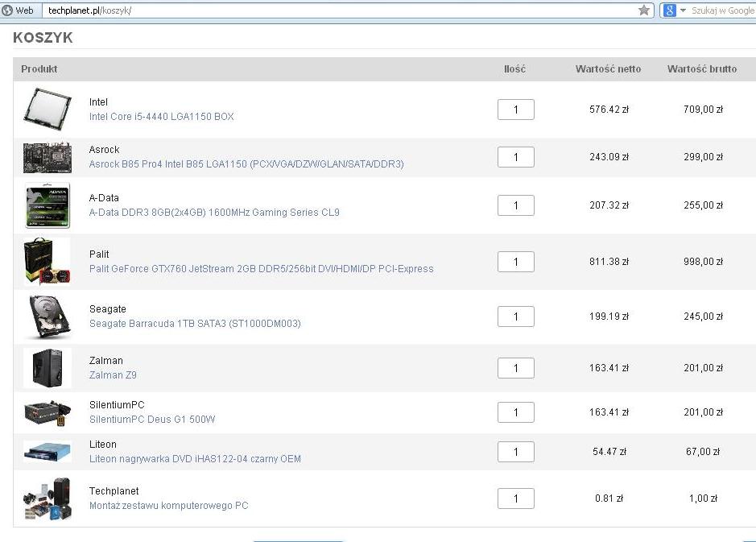Image resolution: width=756 pixels, height=542 pixels.
Task: Select the 'Zalman' brand name text
Action: point(106,361)
